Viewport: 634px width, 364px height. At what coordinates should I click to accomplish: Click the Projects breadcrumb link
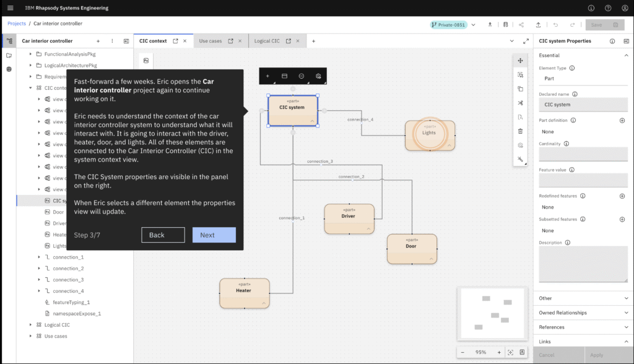click(x=17, y=24)
